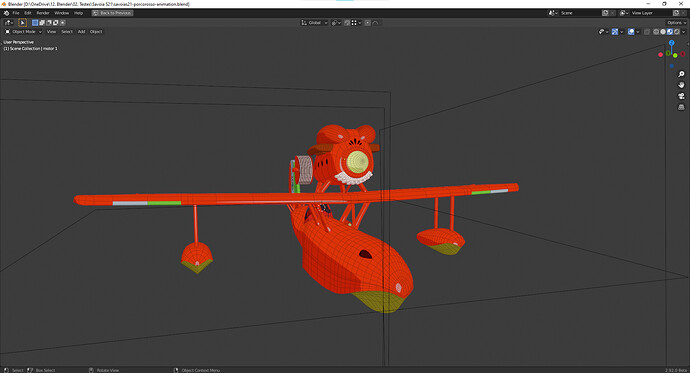Image resolution: width=690 pixels, height=373 pixels.
Task: Click the Blender logo menu icon
Action: pos(6,13)
